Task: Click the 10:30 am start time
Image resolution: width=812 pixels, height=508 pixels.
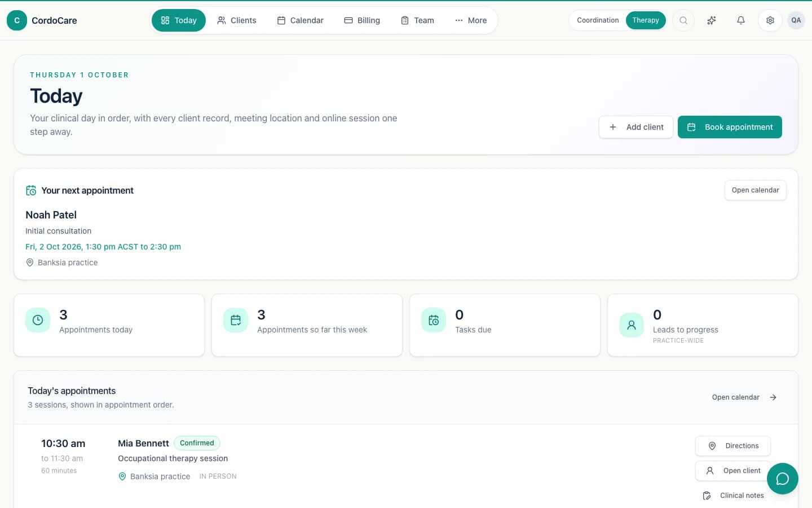Action: [63, 444]
